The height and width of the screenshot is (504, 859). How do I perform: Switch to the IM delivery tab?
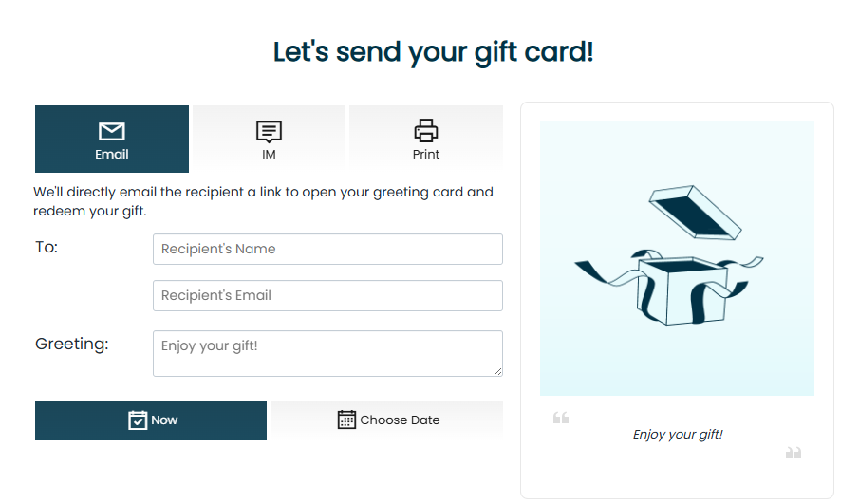tap(270, 140)
